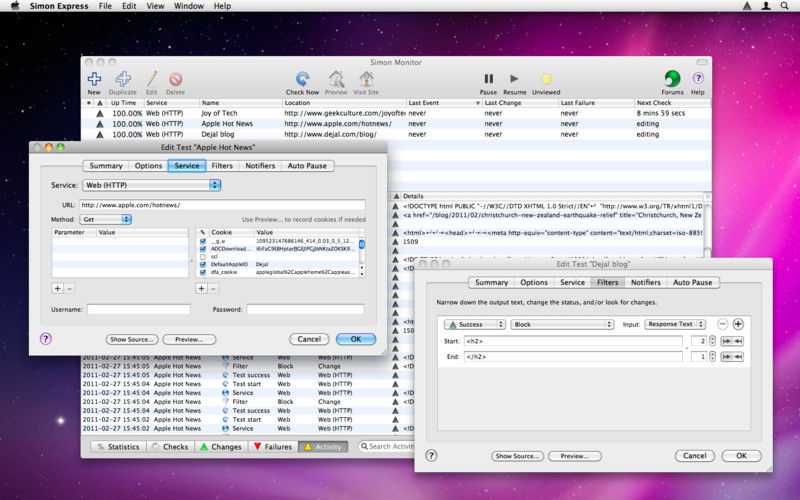Show the Statistics tab at bottom

pos(119,446)
